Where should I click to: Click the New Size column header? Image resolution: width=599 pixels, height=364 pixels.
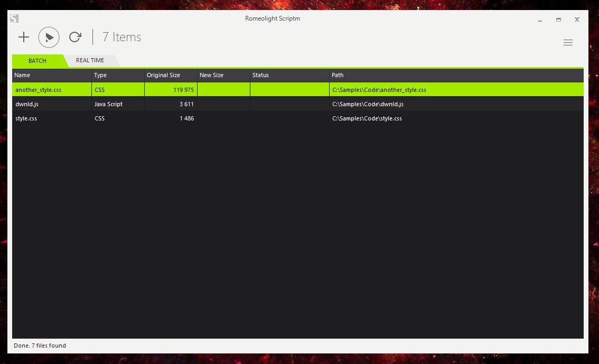coord(223,75)
